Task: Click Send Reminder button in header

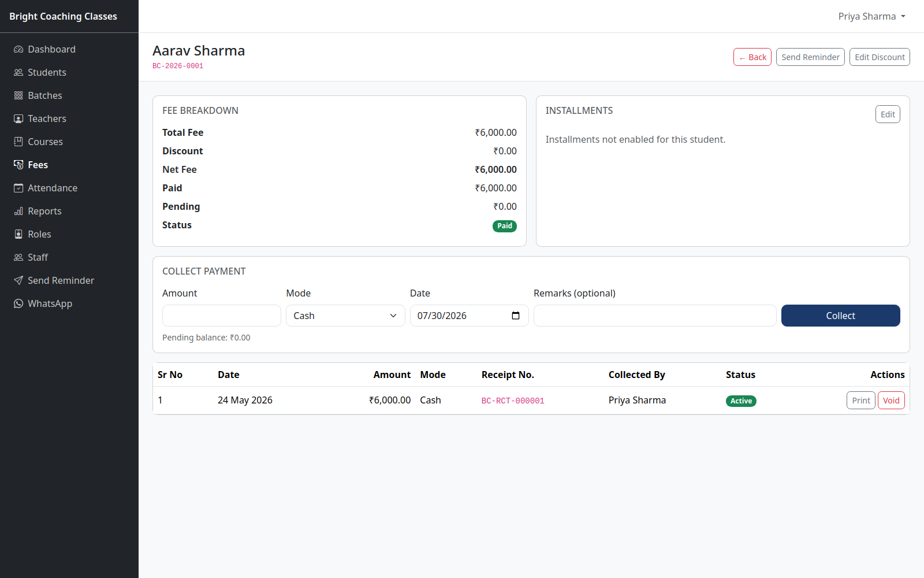Action: [810, 57]
